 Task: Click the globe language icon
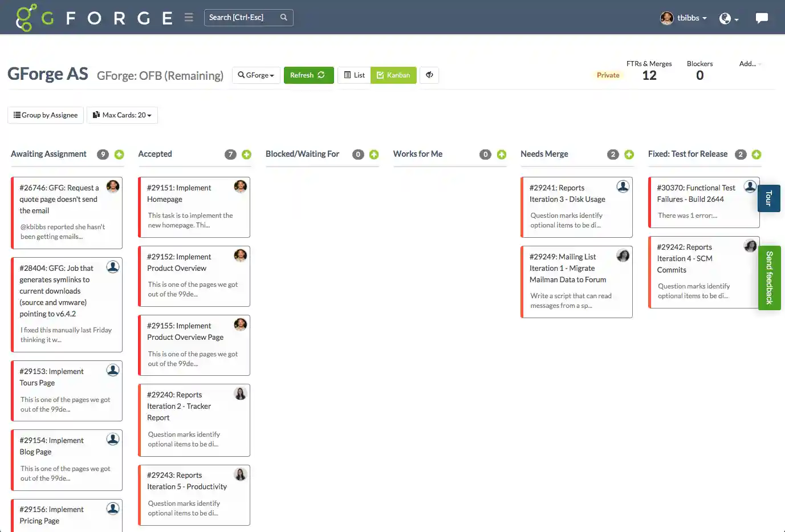click(x=726, y=18)
